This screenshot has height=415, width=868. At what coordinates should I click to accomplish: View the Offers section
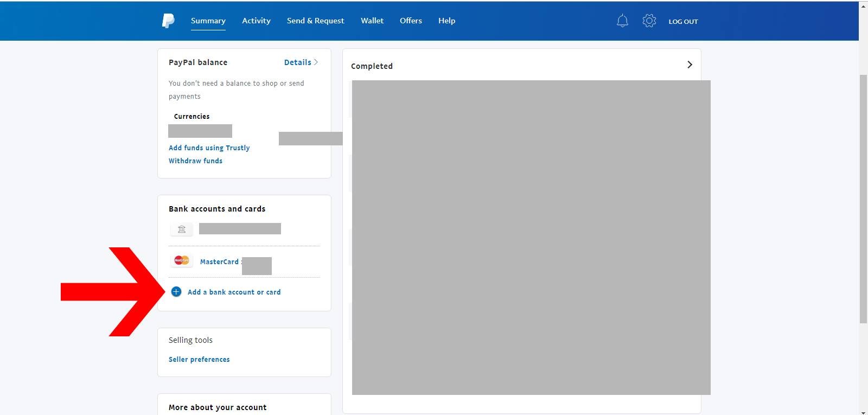[x=411, y=21]
